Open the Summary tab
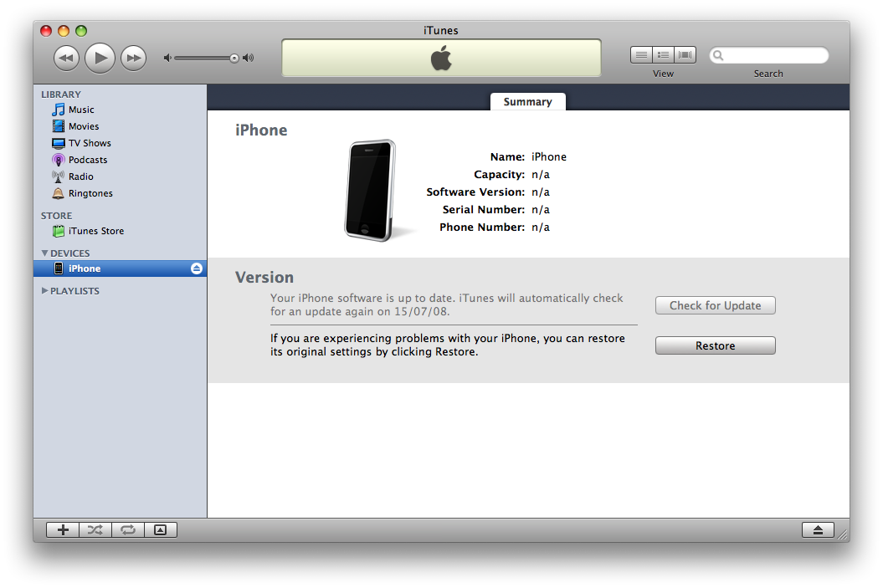Screen dimensions: 883x588 point(527,102)
